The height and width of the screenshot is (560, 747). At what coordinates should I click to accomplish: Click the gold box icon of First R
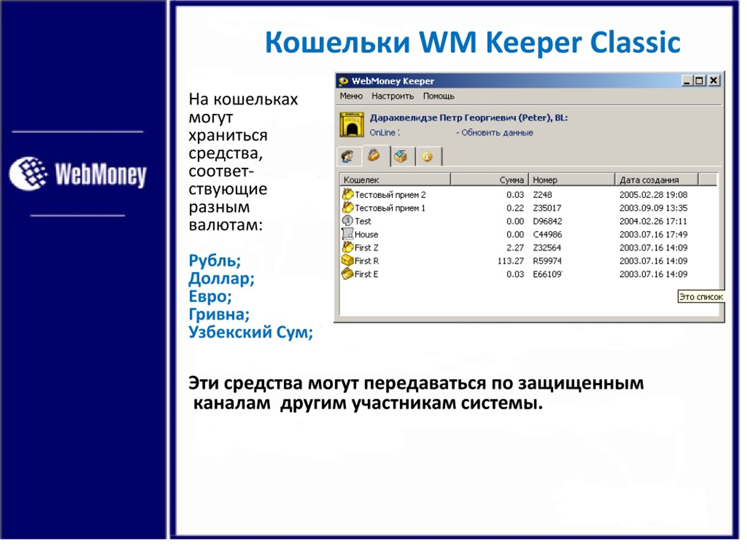(348, 260)
